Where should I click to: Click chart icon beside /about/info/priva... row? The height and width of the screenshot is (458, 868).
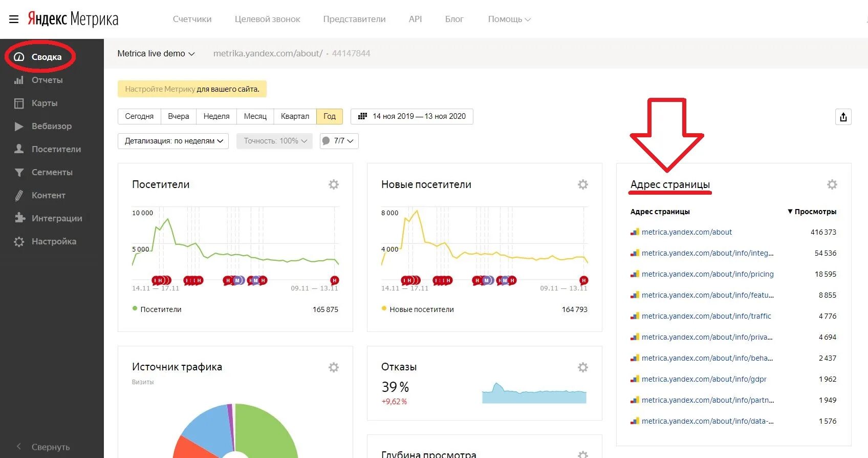(635, 337)
